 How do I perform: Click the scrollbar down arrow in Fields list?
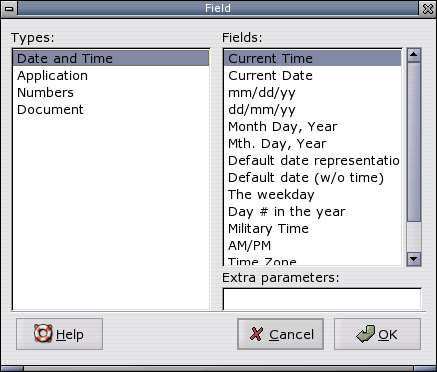[414, 258]
